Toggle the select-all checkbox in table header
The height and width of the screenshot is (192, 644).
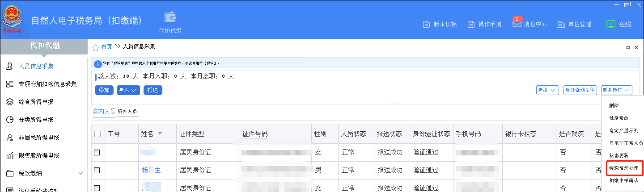97,134
